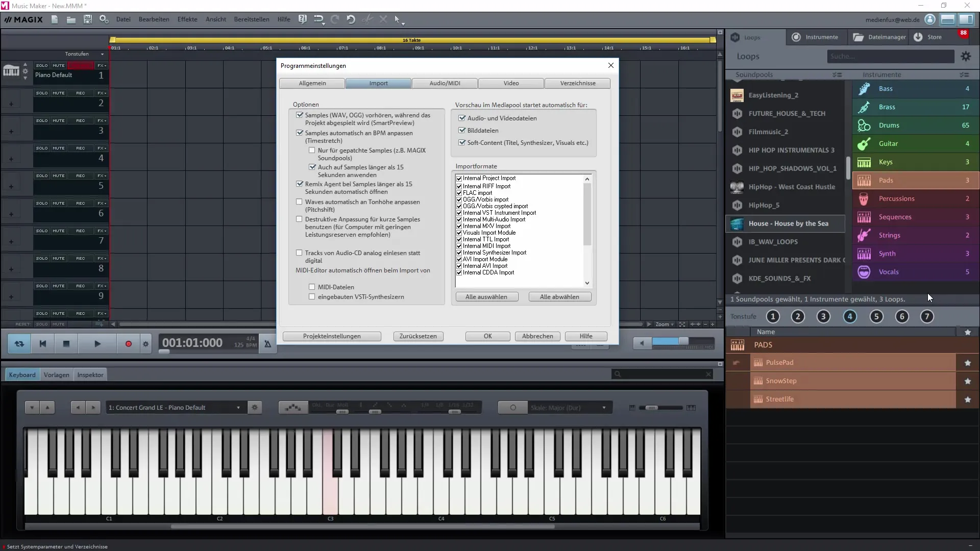Expand Soundpools list sort options
The image size is (980, 551).
point(837,75)
